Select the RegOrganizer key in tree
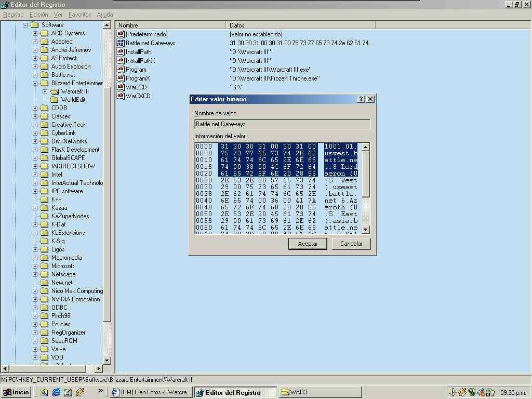Image resolution: width=532 pixels, height=399 pixels. tap(68, 332)
